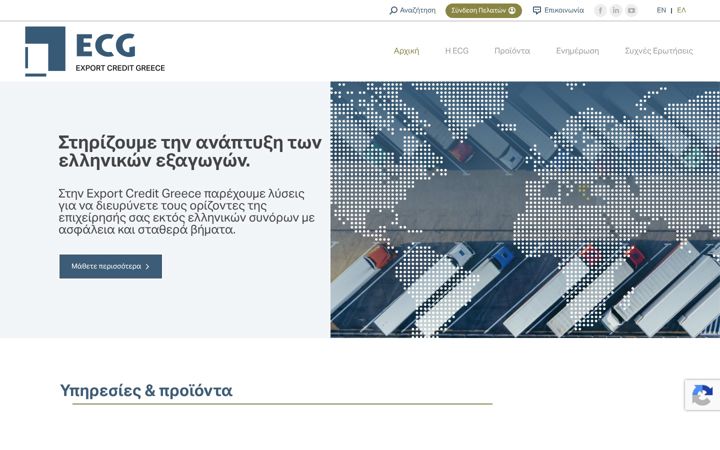720x450 pixels.
Task: Click the headline Στηρίζουμε την ανάπτυξη των ελληνικών εξαγωγών
Action: (190, 152)
